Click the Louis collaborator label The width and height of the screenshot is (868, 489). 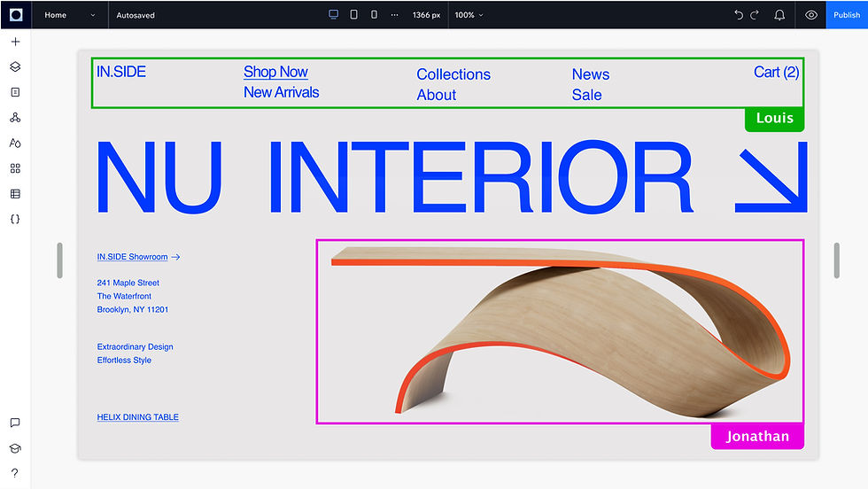tap(774, 119)
